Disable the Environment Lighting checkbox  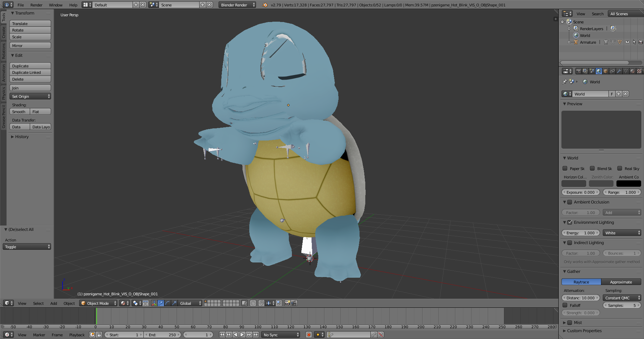pos(570,222)
